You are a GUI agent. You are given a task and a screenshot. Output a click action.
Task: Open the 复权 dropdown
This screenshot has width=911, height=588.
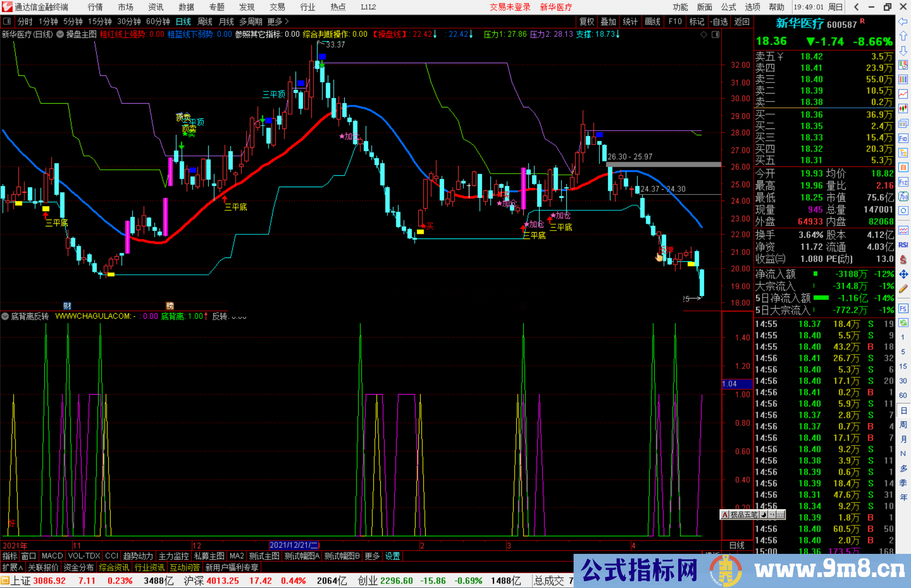tap(587, 21)
